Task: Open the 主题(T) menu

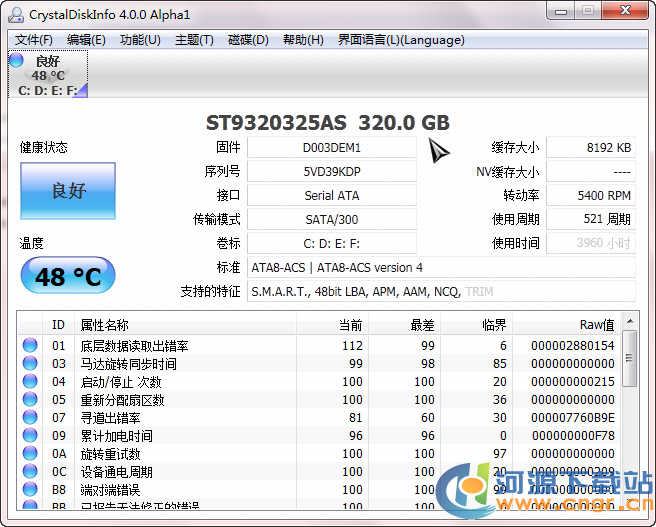Action: click(x=194, y=40)
